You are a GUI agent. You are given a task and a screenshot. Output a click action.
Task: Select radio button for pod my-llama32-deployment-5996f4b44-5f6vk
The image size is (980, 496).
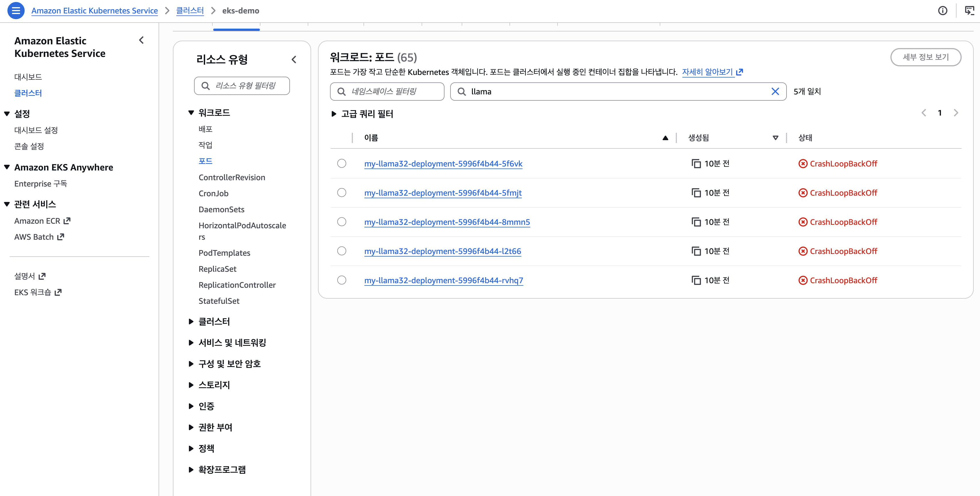tap(342, 163)
